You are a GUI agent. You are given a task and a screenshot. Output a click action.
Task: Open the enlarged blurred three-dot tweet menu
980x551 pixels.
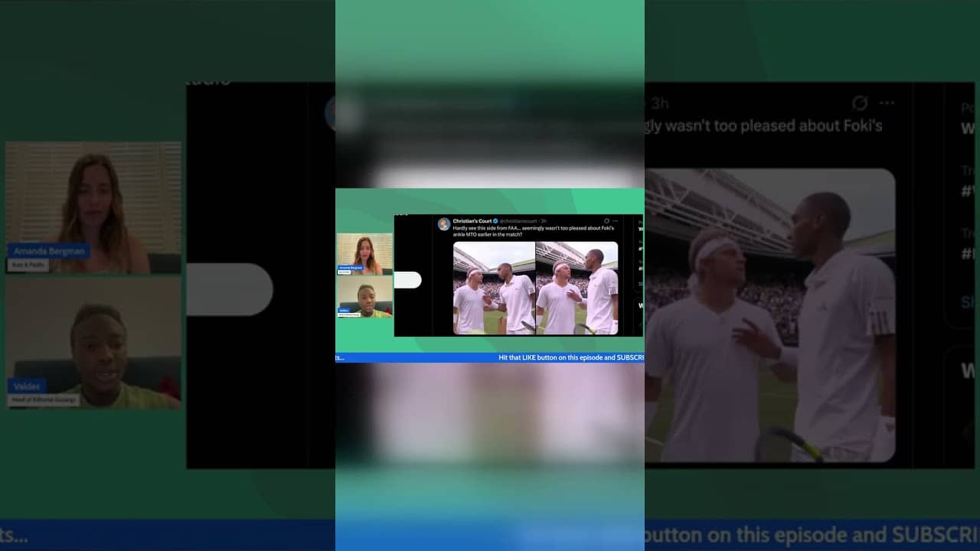point(887,103)
